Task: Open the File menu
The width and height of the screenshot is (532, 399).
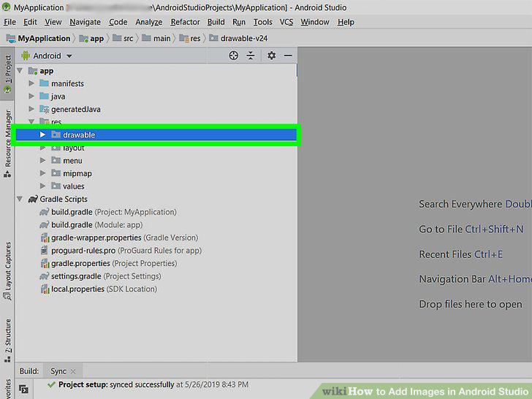Action: point(9,22)
